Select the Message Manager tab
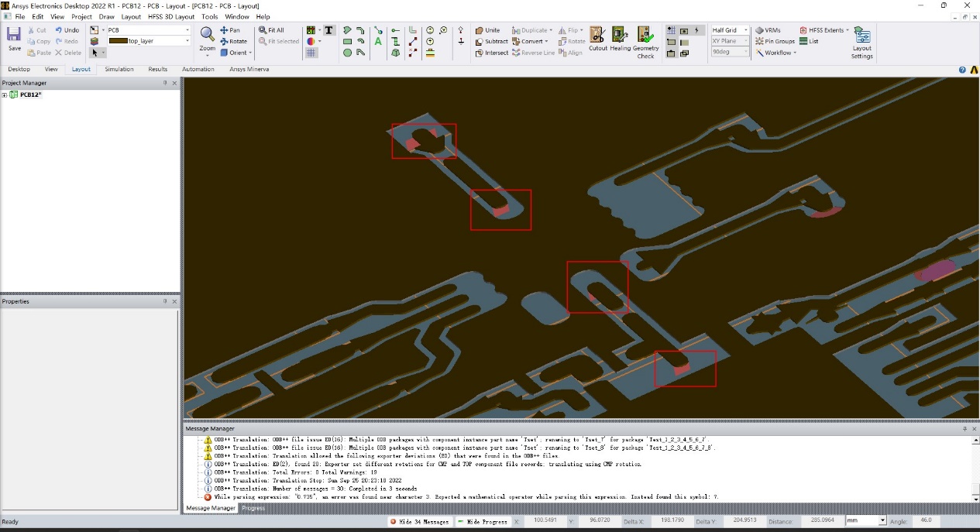The height and width of the screenshot is (532, 980). (211, 508)
